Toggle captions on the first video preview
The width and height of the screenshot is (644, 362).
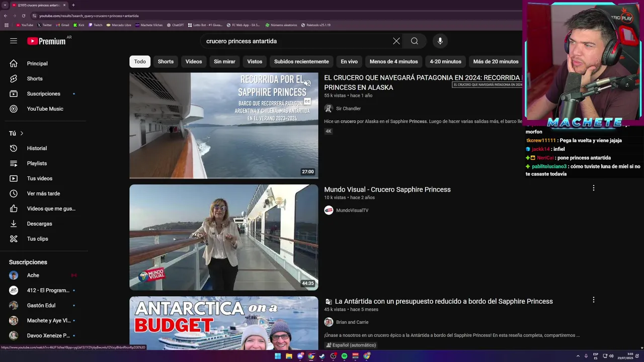[307, 102]
